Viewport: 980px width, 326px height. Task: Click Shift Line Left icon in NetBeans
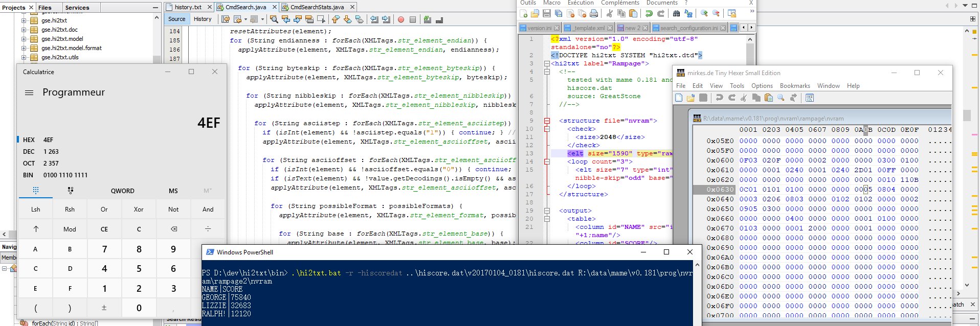click(x=374, y=19)
